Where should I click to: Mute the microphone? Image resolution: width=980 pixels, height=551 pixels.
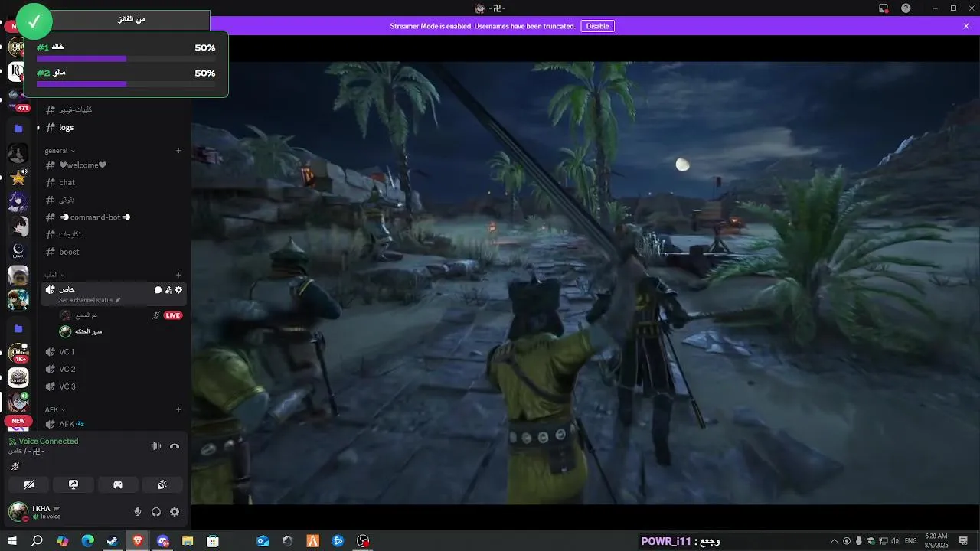[x=138, y=512]
